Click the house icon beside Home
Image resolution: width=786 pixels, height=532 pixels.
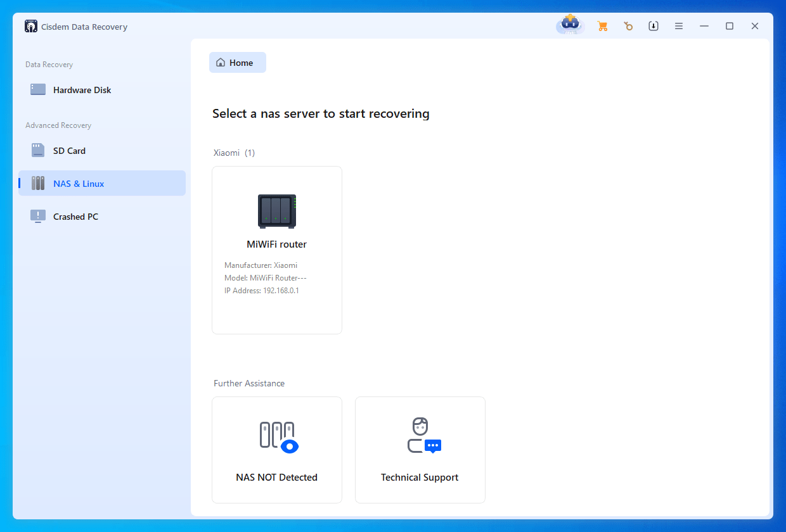coord(221,63)
